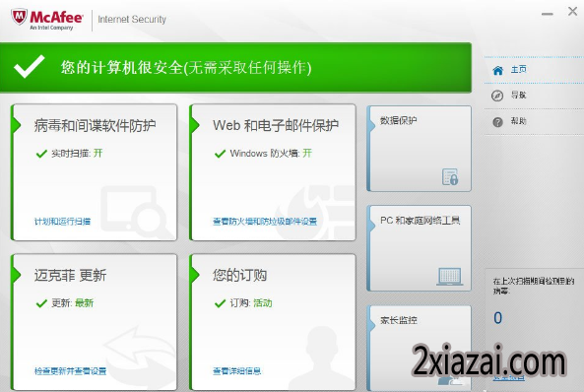This screenshot has width=584, height=392.
Task: Expand the Web 和电子邮件保护 panel arrow
Action: pyautogui.click(x=195, y=125)
